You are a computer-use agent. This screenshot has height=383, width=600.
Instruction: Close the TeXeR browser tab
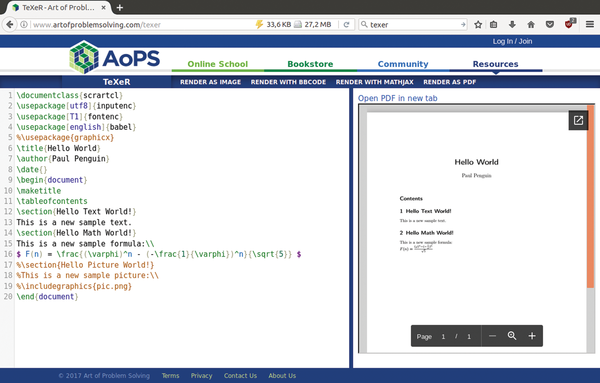click(104, 7)
